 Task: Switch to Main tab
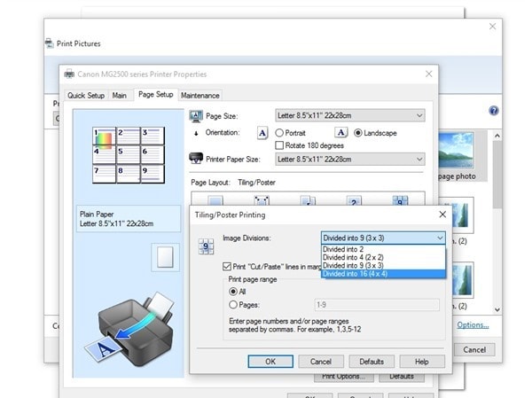[119, 96]
